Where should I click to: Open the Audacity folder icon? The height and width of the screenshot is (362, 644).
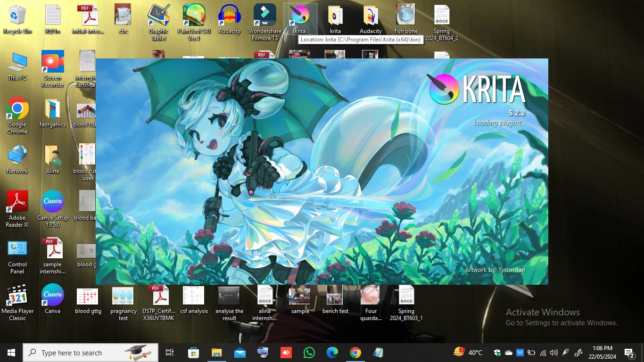point(371,19)
